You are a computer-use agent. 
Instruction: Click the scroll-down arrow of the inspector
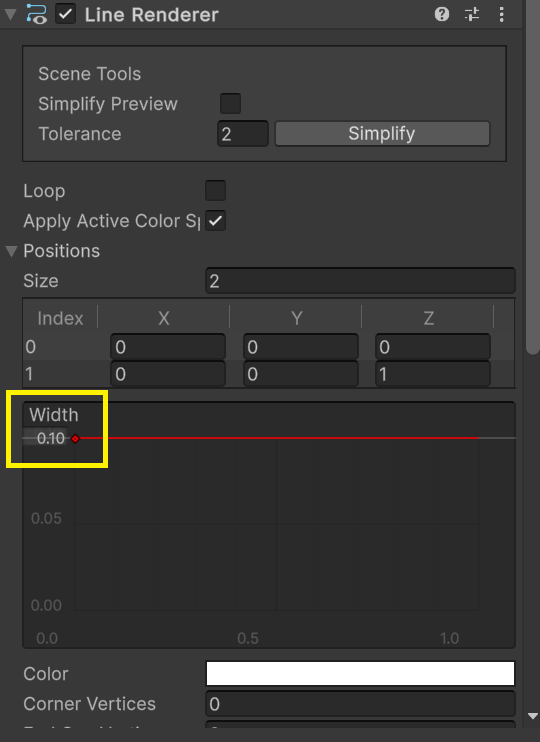(533, 716)
